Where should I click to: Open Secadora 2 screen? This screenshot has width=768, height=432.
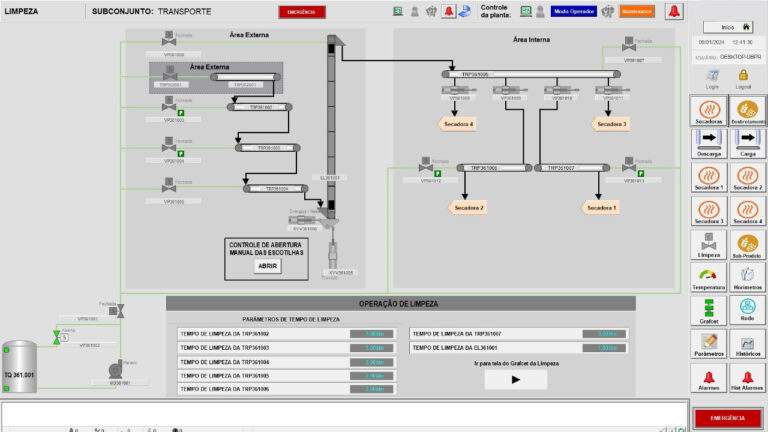pyautogui.click(x=747, y=178)
